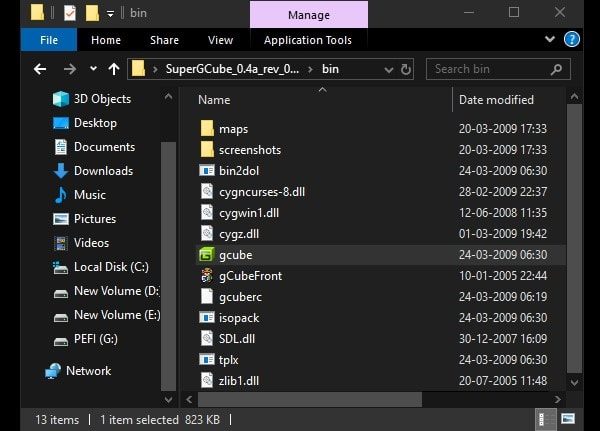The height and width of the screenshot is (431, 600).
Task: Select the cygwin1.dll file icon
Action: [207, 212]
